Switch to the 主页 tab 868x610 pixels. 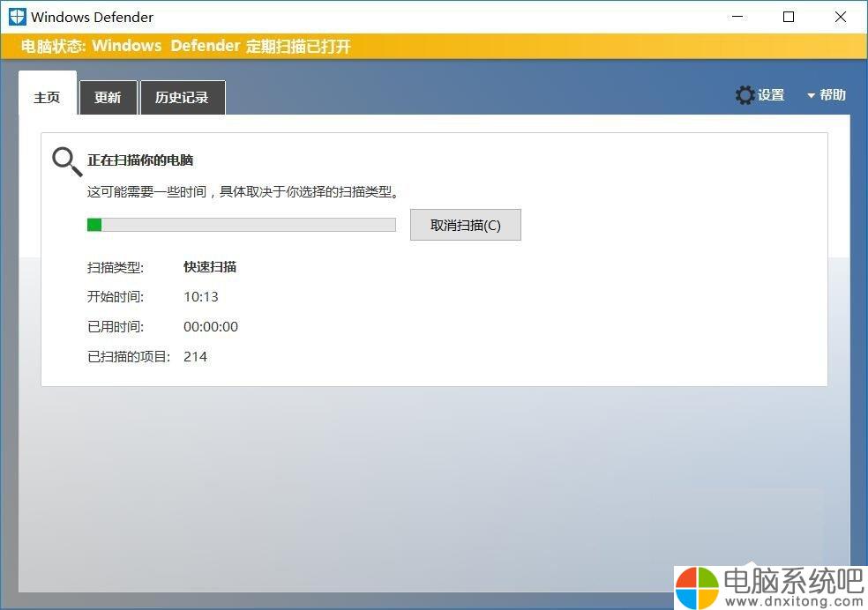click(48, 93)
